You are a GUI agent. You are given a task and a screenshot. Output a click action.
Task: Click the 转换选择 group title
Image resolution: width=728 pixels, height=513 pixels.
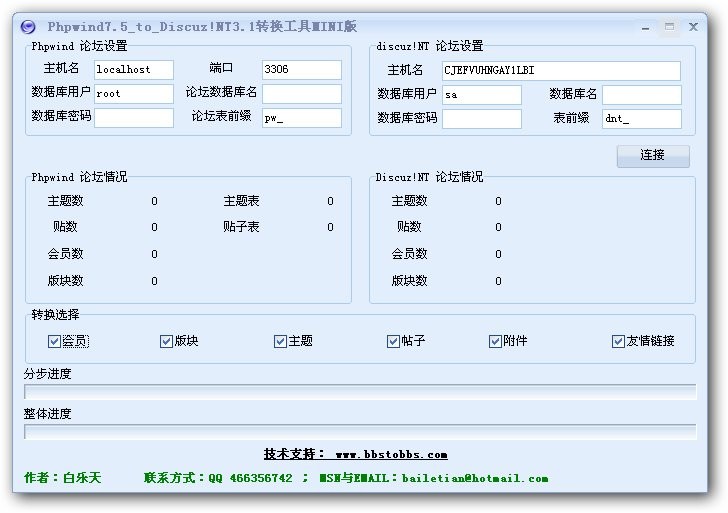(55, 315)
